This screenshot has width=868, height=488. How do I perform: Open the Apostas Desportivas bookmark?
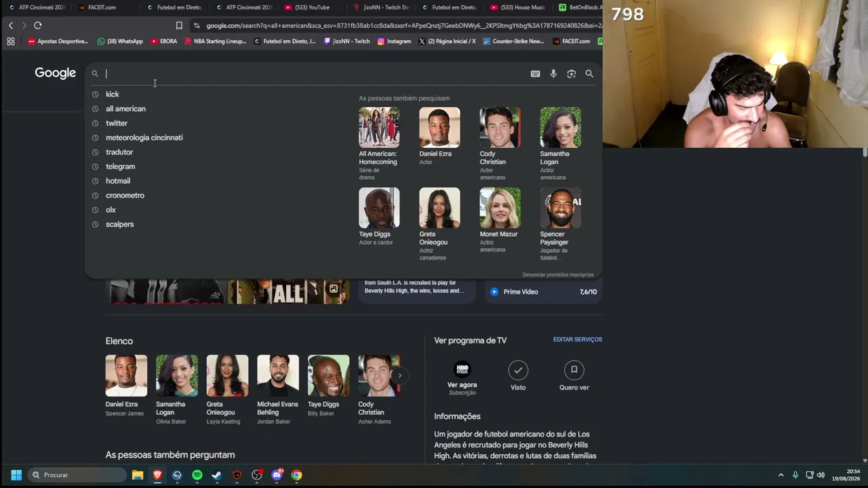58,41
